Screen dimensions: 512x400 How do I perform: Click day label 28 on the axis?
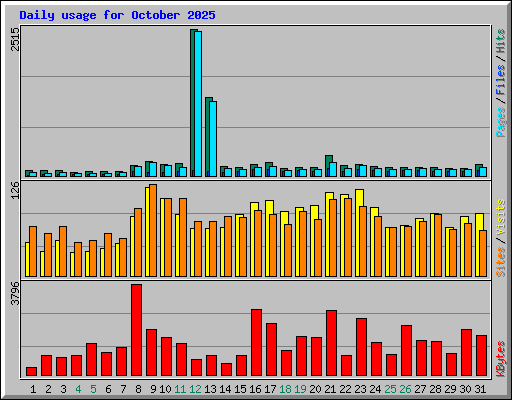tap(435, 389)
